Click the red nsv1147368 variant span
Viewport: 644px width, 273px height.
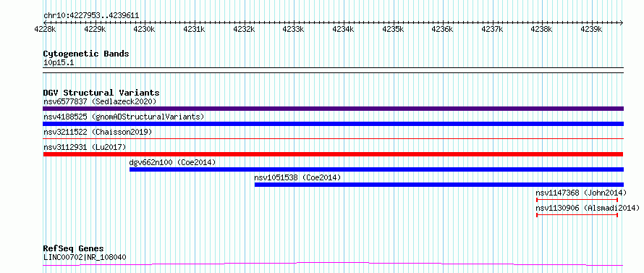click(577, 200)
